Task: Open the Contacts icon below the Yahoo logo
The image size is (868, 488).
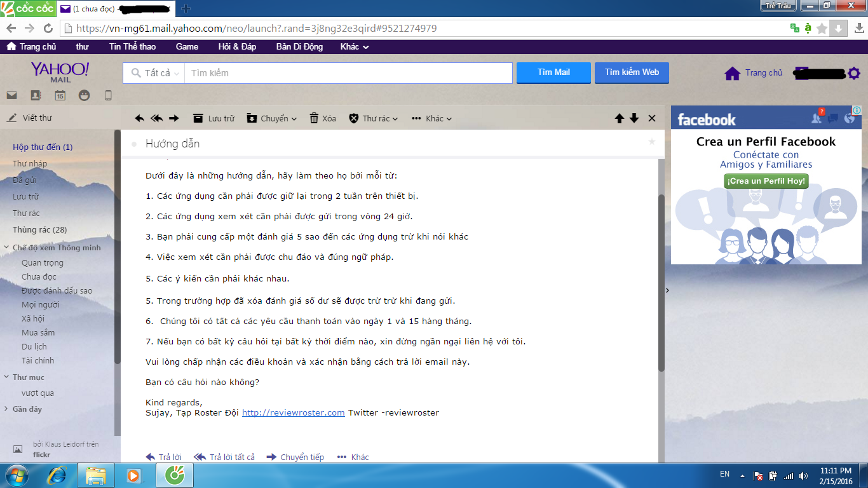Action: [36, 95]
